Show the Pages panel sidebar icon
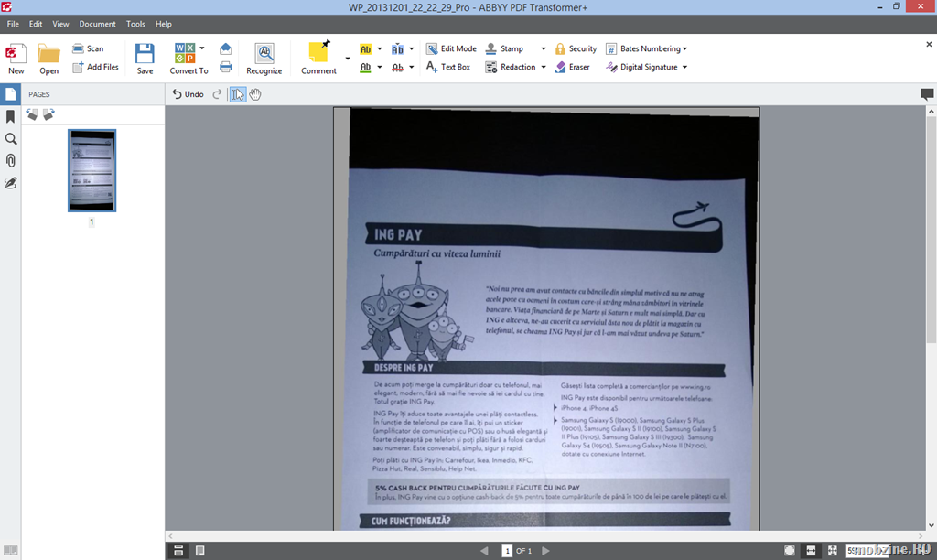The height and width of the screenshot is (560, 937). [10, 94]
